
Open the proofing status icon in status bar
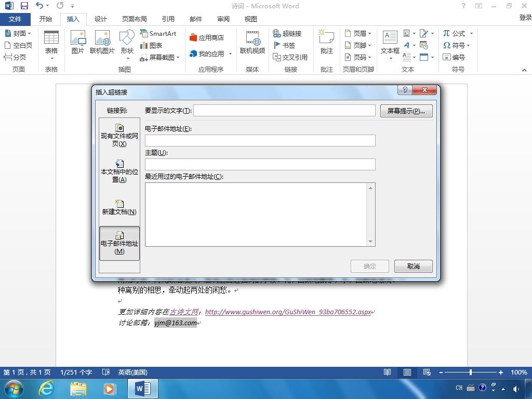click(106, 372)
